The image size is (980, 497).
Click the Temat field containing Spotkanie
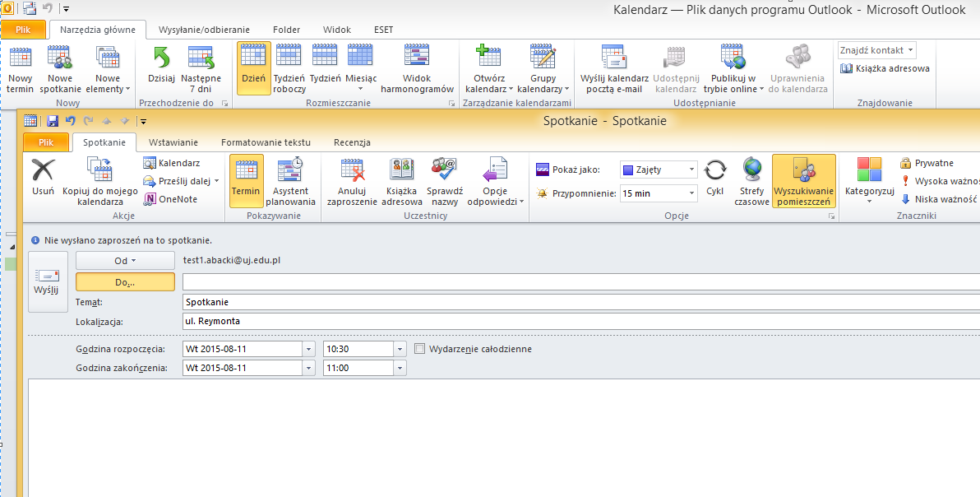581,302
